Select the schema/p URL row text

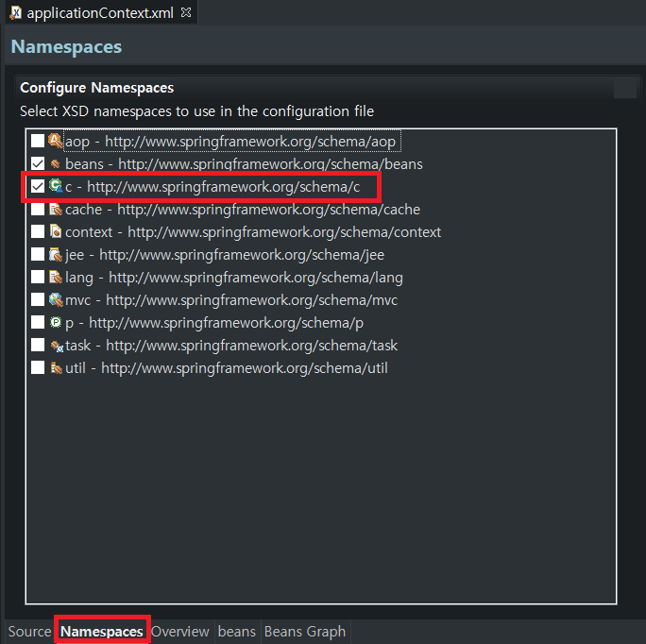click(214, 323)
